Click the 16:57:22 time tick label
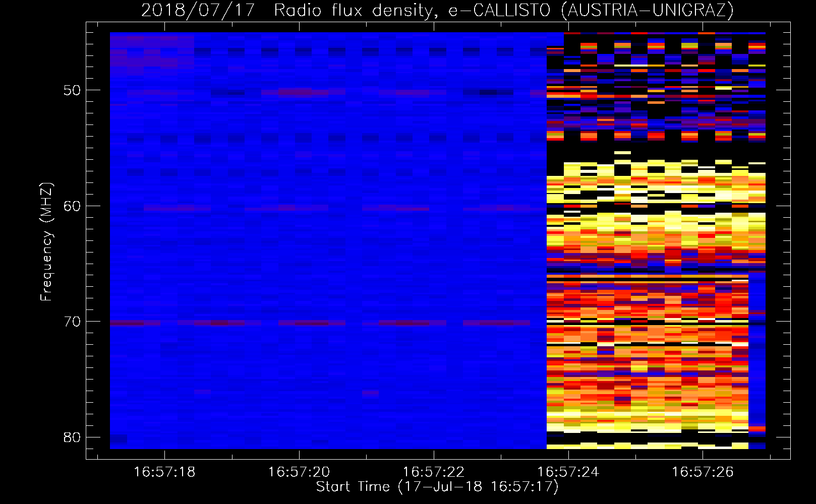Screen dimensions: 816x504 434,472
